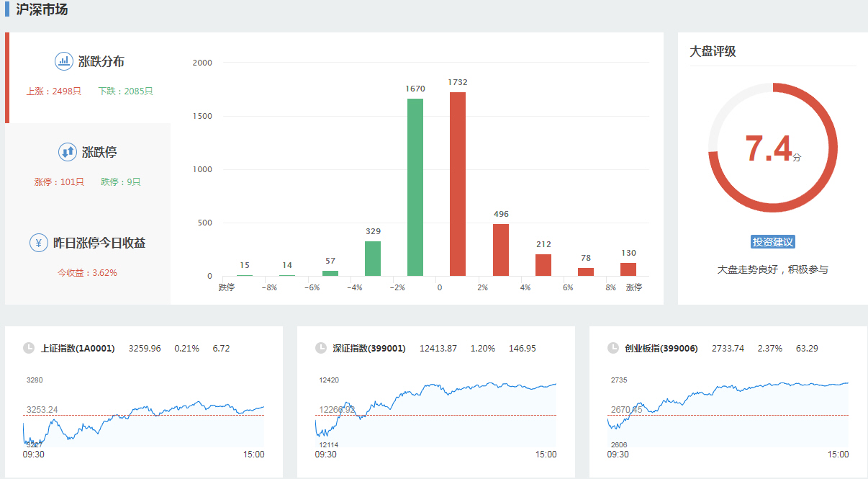Click the clock icon next to 创业板指
The image size is (868, 479).
tap(613, 348)
